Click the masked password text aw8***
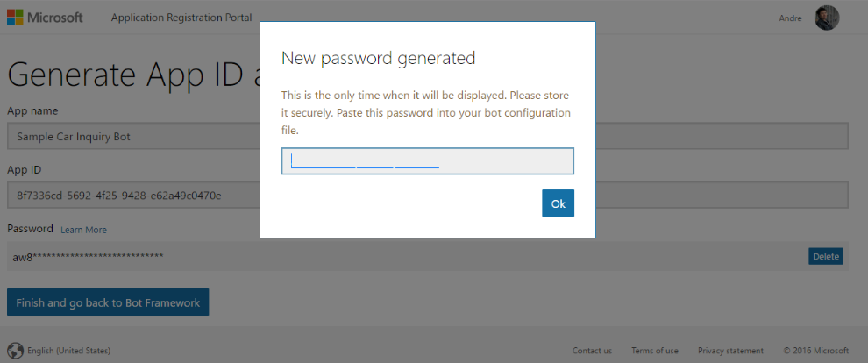Image resolution: width=868 pixels, height=363 pixels. click(88, 256)
